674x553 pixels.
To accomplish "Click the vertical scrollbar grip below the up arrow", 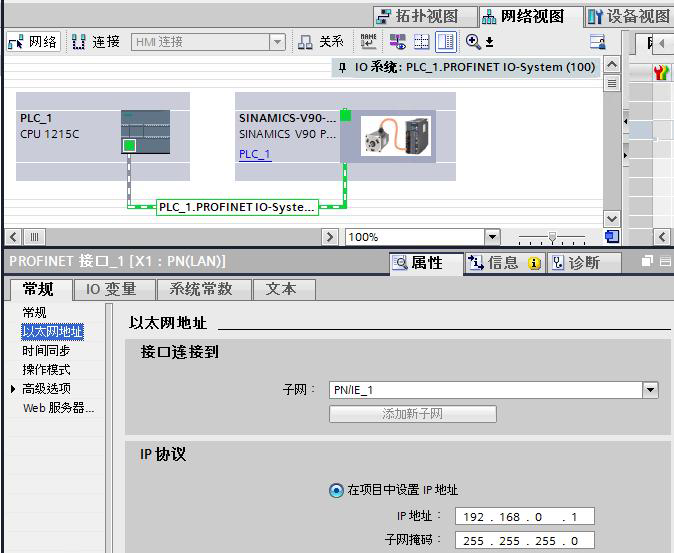I will [x=612, y=82].
